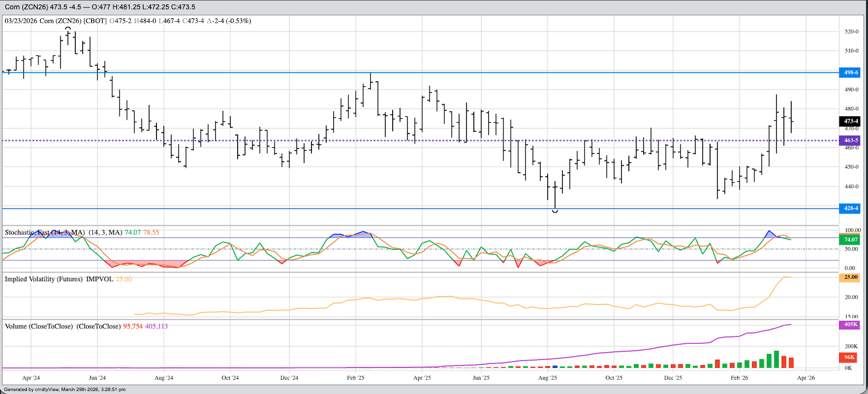Click the Implied Volatility (Futures) IMPVOL label

[59, 279]
